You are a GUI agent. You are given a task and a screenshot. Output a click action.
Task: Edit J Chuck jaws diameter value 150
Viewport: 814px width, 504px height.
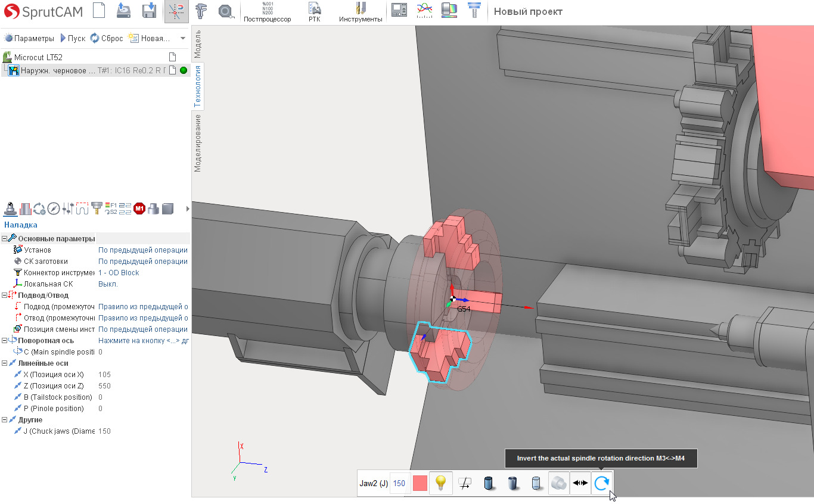[x=143, y=431]
